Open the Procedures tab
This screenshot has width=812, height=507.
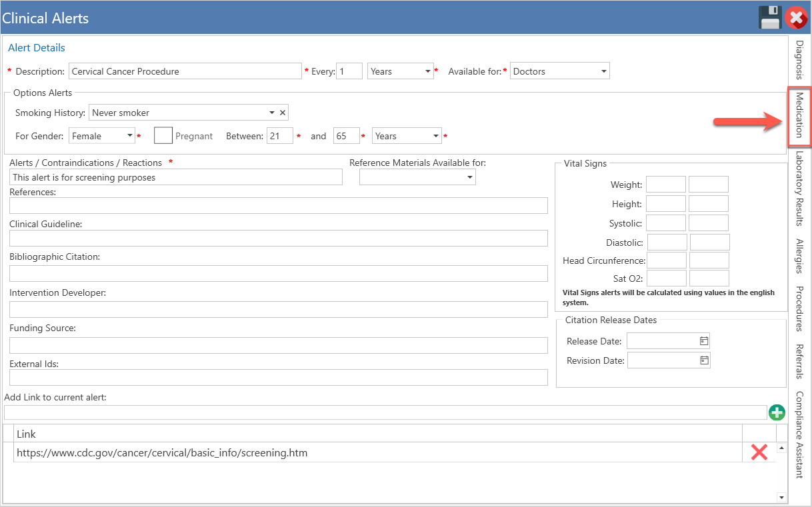[x=799, y=309]
